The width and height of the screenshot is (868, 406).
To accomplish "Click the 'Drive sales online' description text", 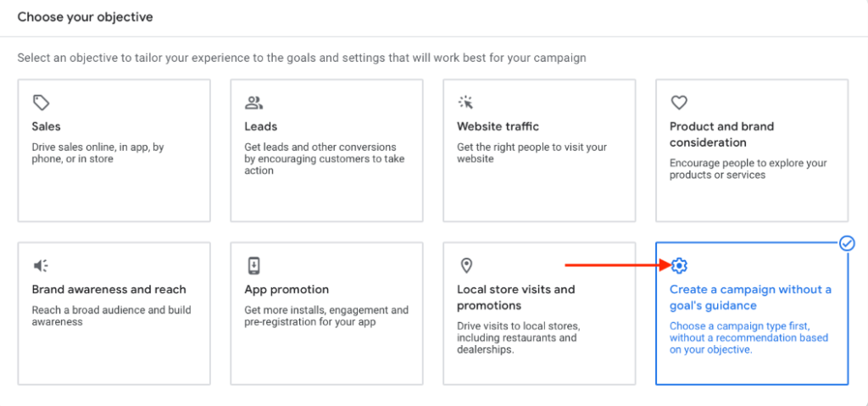I will coord(98,153).
